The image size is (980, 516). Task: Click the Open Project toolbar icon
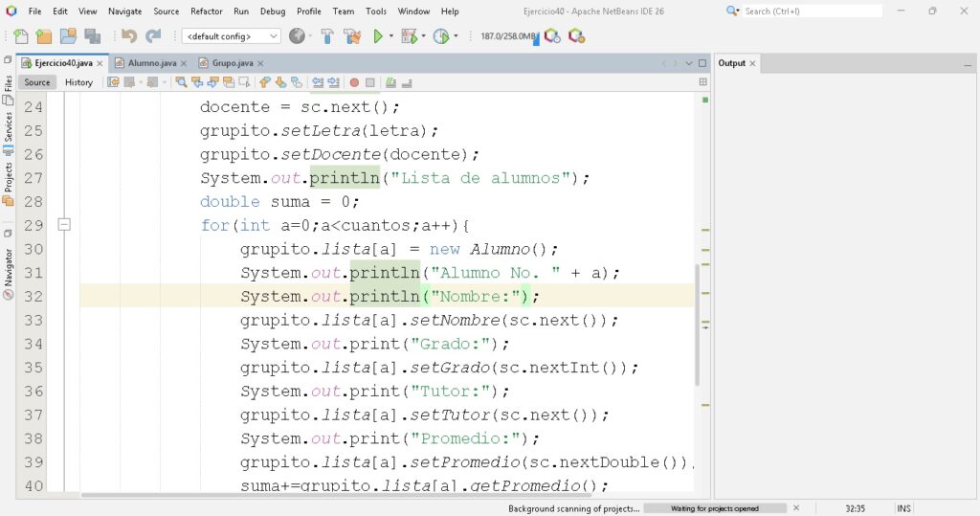point(68,36)
